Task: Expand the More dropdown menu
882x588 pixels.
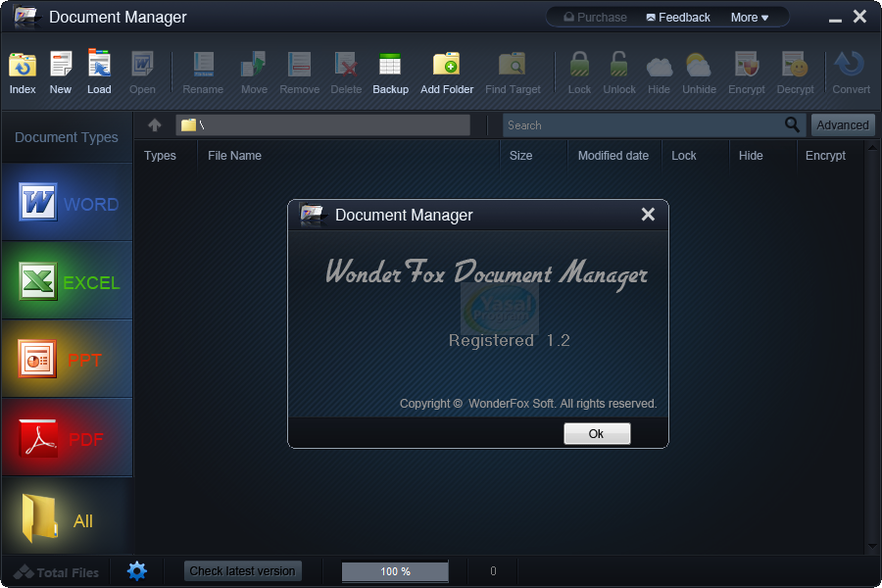Action: point(749,18)
